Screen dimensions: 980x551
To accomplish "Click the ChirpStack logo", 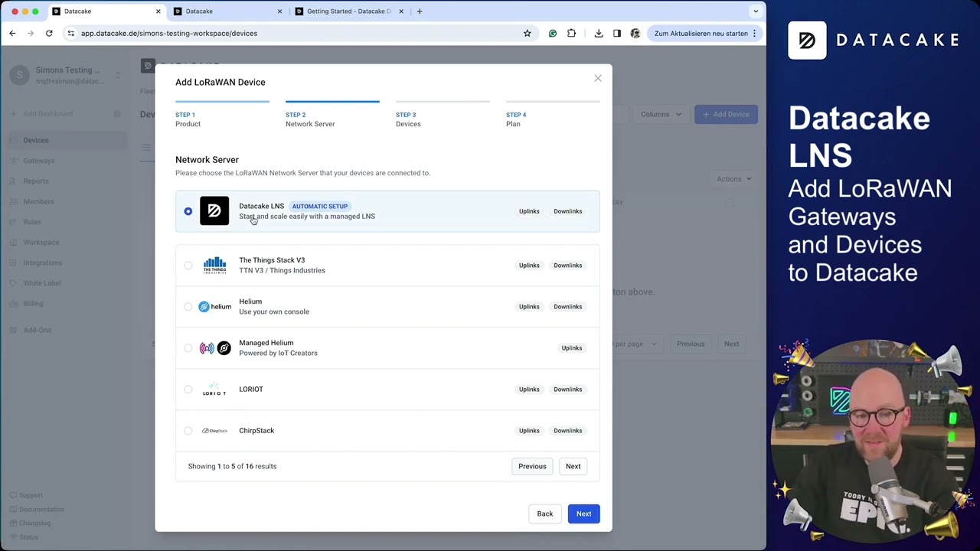I will (214, 431).
